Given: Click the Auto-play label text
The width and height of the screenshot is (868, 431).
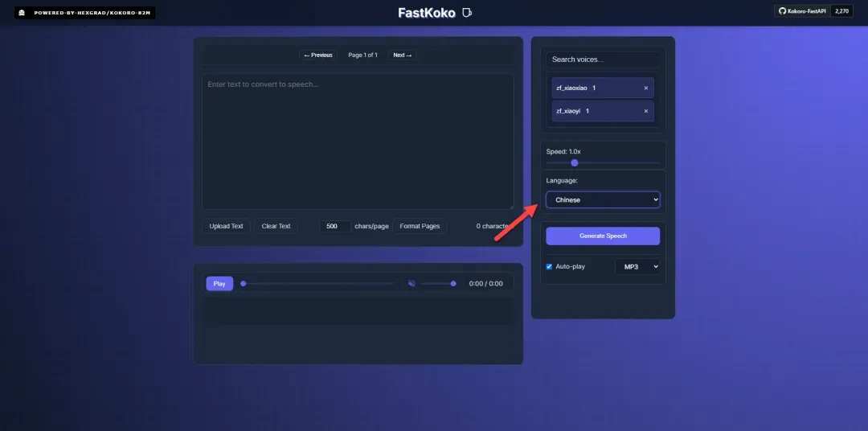Looking at the screenshot, I should tap(570, 266).
